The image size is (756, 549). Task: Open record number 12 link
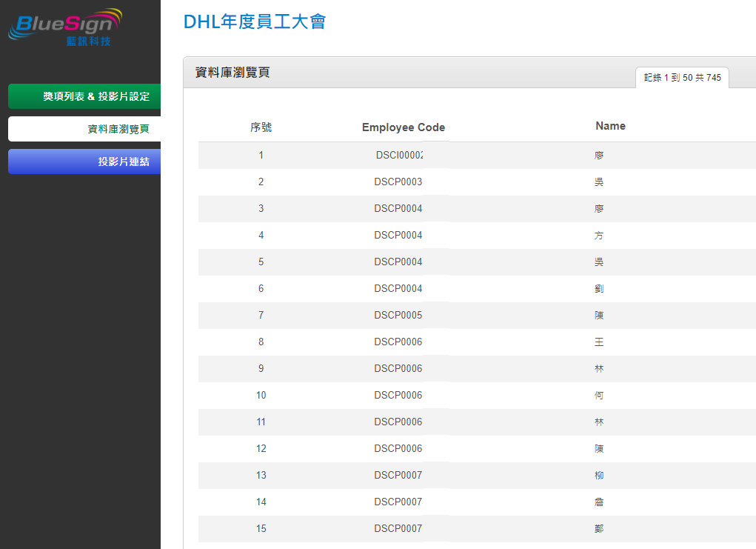click(x=261, y=448)
